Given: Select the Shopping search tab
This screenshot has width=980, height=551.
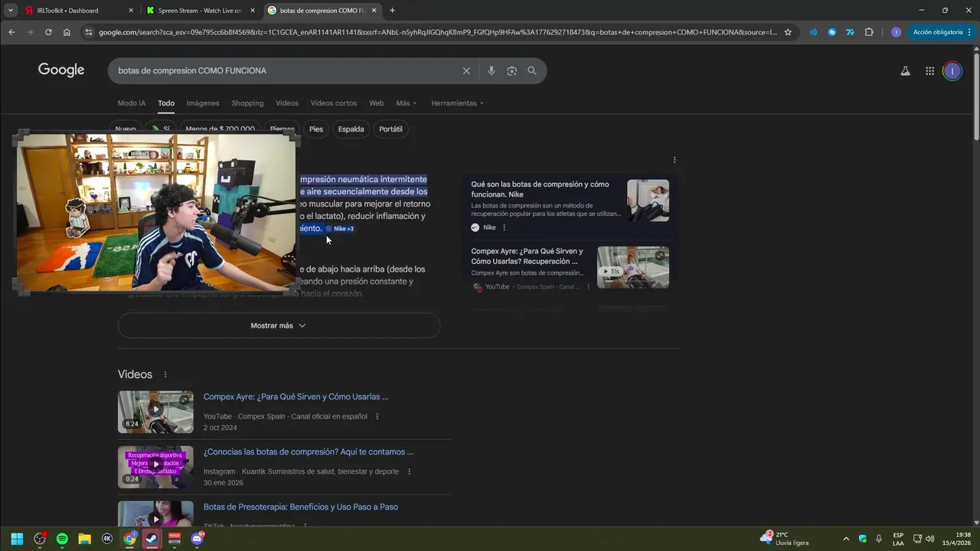Looking at the screenshot, I should click(x=247, y=103).
